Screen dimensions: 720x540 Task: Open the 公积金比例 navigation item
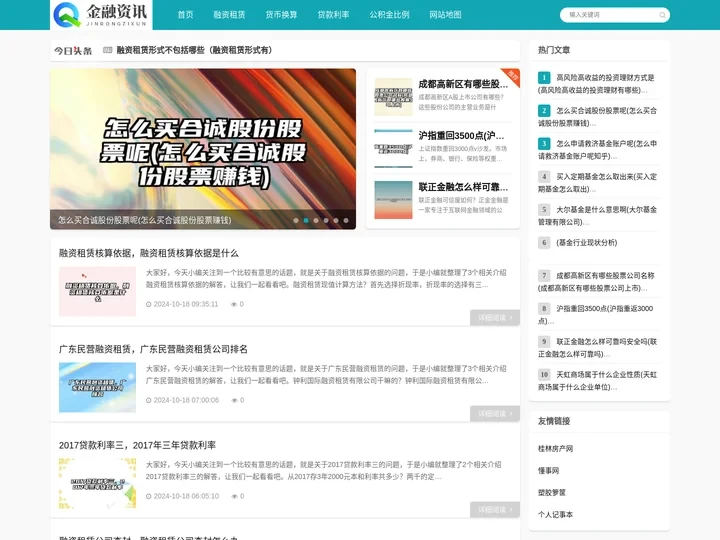389,15
